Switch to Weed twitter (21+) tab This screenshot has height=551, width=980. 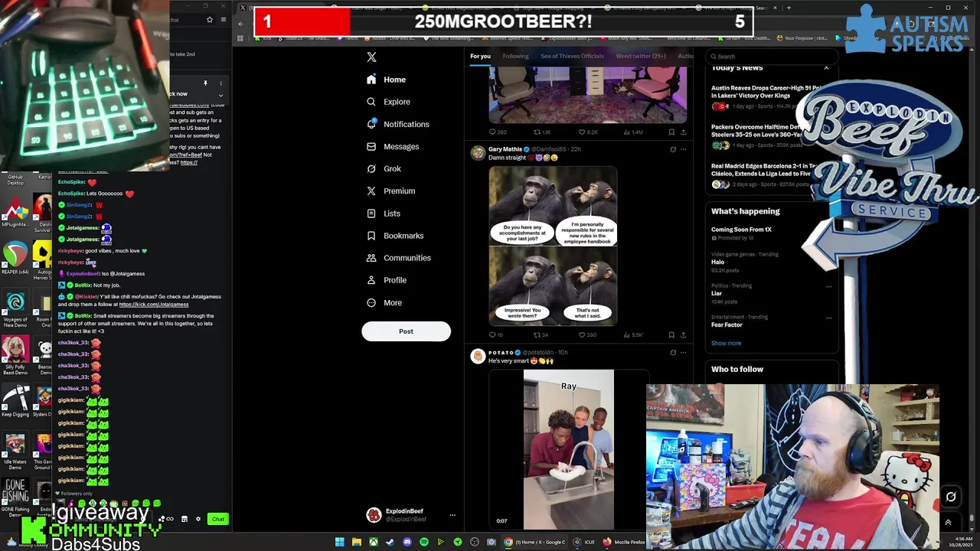pyautogui.click(x=641, y=56)
